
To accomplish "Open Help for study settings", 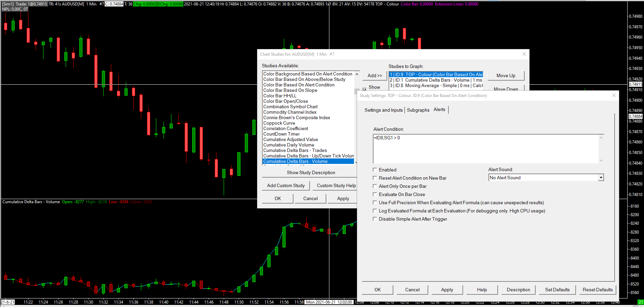I will (x=482, y=290).
